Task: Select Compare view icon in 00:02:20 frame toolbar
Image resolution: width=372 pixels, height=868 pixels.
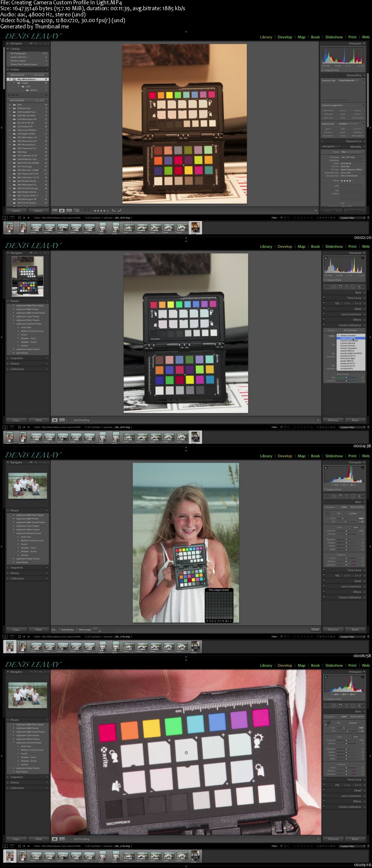Action: 69,210
